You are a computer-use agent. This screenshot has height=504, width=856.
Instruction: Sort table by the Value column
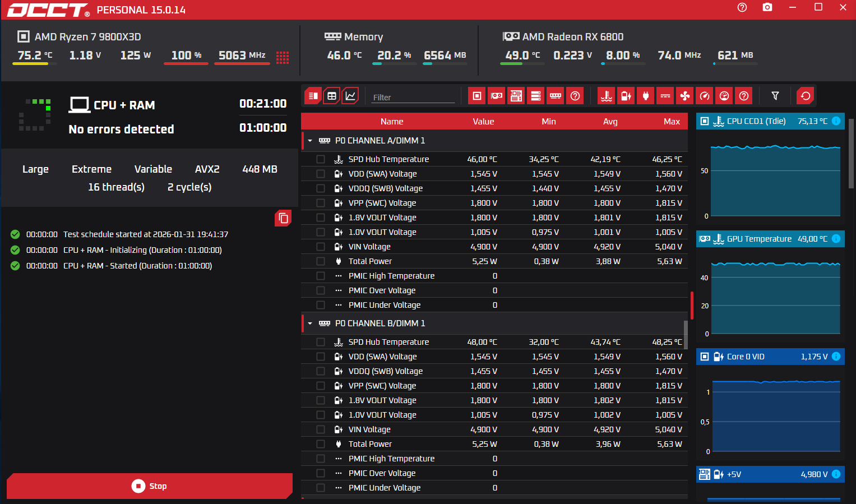[x=483, y=122]
